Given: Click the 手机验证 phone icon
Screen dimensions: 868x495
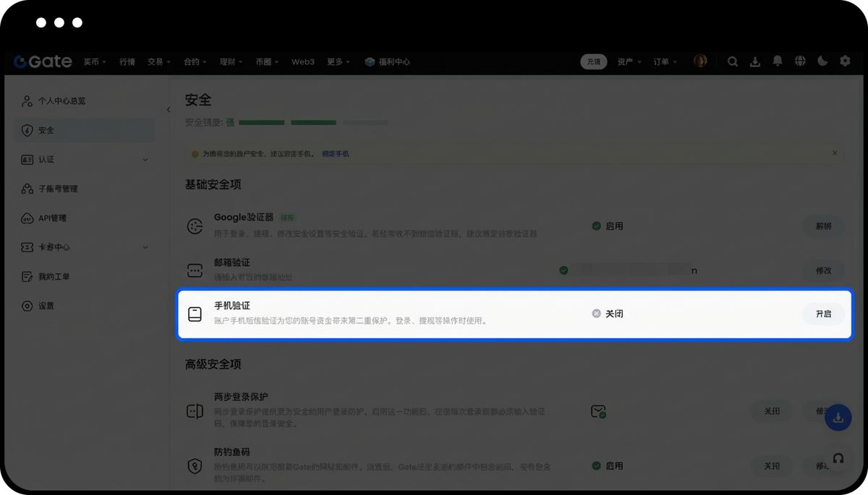Looking at the screenshot, I should click(195, 314).
